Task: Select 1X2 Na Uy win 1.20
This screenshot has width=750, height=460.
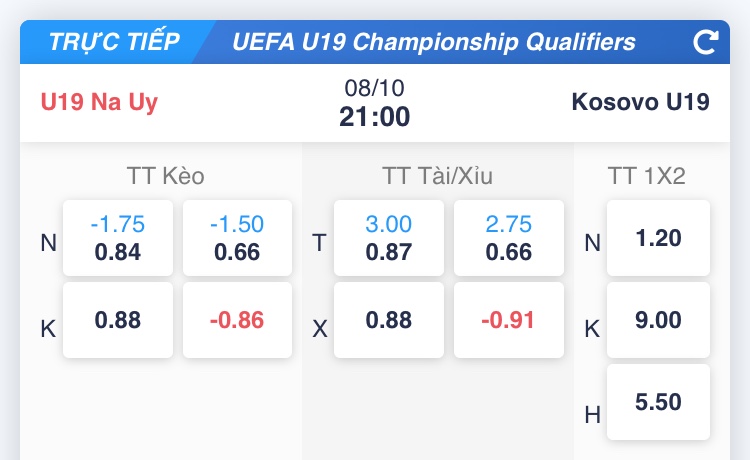Action: point(658,238)
